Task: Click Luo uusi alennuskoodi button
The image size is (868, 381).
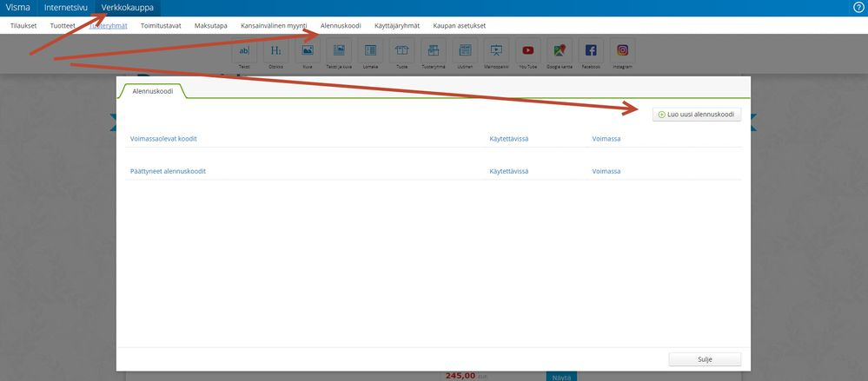Action: click(x=696, y=115)
